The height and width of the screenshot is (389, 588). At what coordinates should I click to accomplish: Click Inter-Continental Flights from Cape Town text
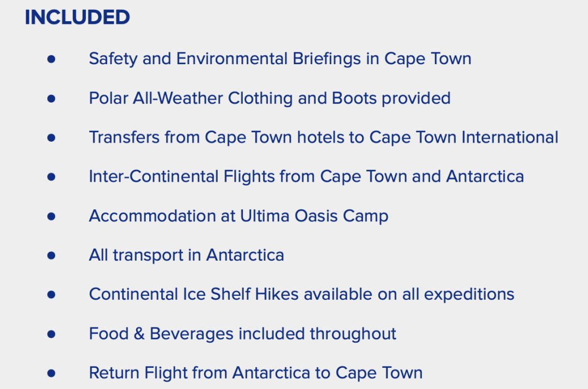[307, 176]
